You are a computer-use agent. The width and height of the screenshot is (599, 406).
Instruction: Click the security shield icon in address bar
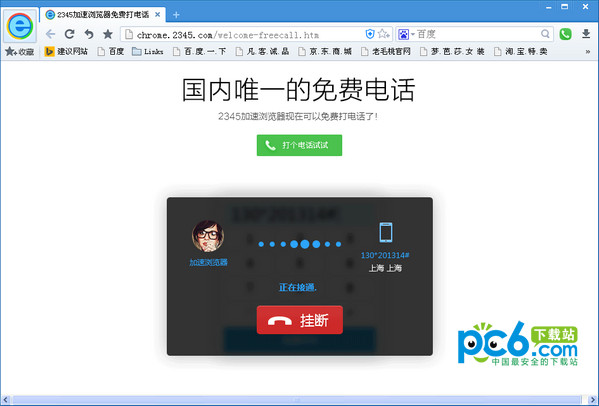(369, 34)
